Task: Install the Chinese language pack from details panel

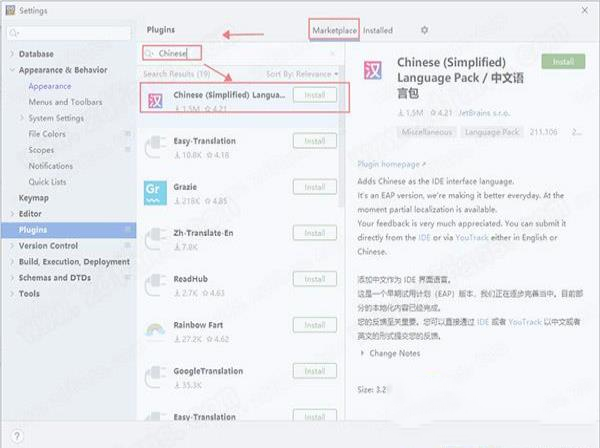Action: click(x=563, y=62)
